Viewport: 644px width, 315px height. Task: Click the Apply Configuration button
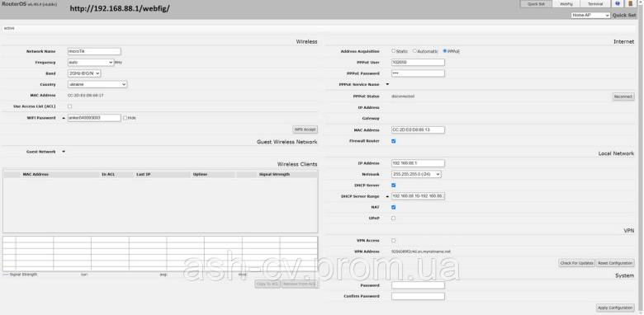615,308
